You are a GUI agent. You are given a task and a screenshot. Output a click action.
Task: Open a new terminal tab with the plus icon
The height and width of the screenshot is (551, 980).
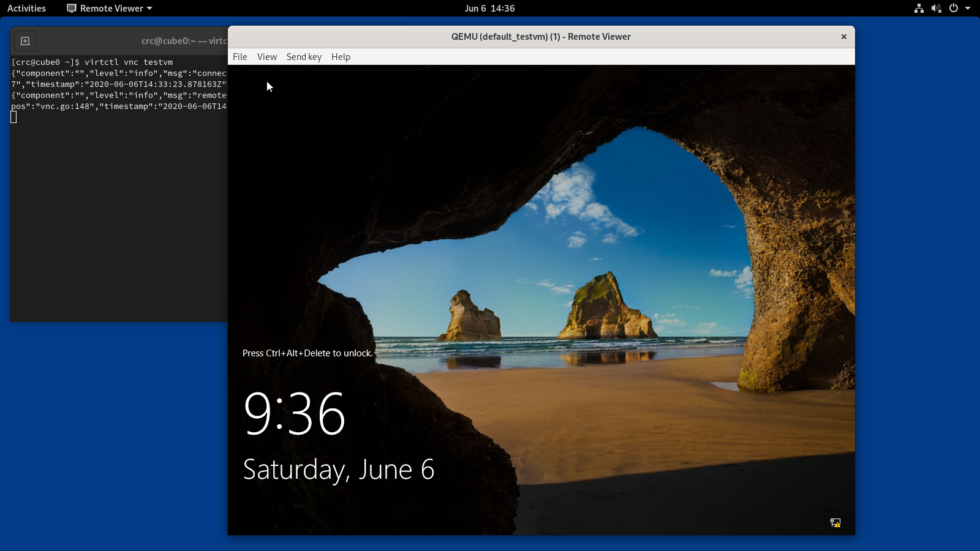[x=24, y=41]
